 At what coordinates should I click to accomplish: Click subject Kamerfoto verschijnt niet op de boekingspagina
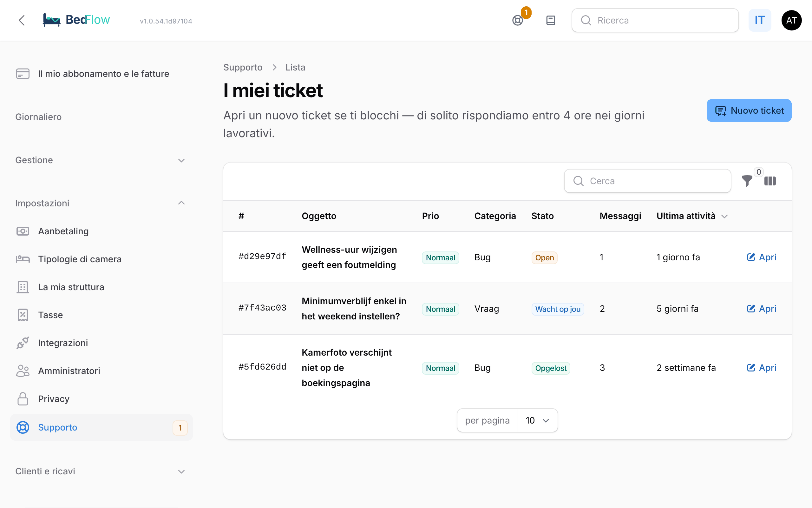[x=347, y=368]
